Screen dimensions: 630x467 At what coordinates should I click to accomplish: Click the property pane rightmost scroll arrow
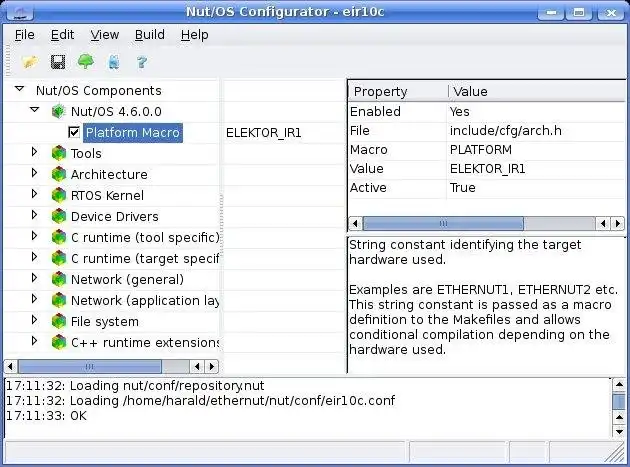[x=618, y=223]
